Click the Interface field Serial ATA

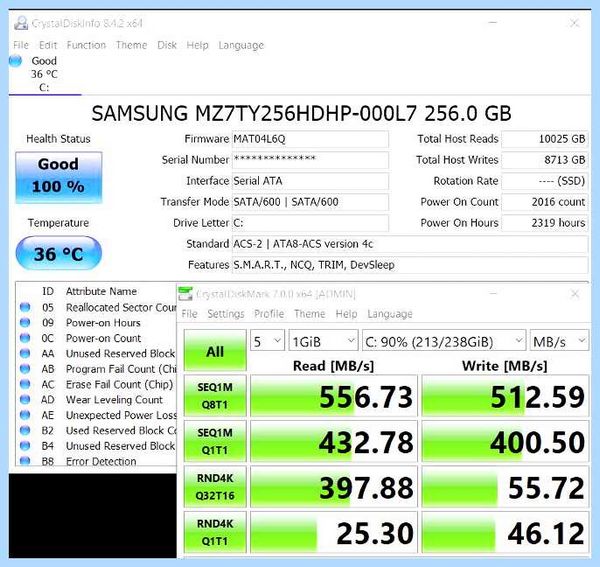click(310, 181)
